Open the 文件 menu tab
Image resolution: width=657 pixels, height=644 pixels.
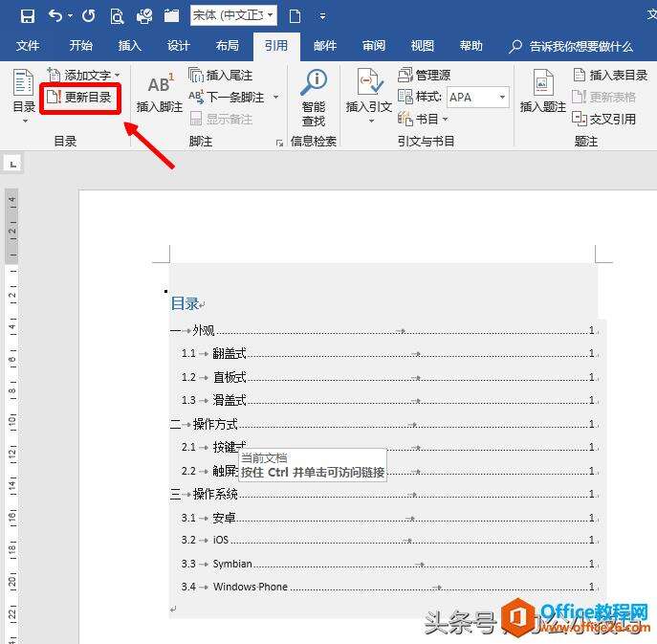(x=28, y=45)
